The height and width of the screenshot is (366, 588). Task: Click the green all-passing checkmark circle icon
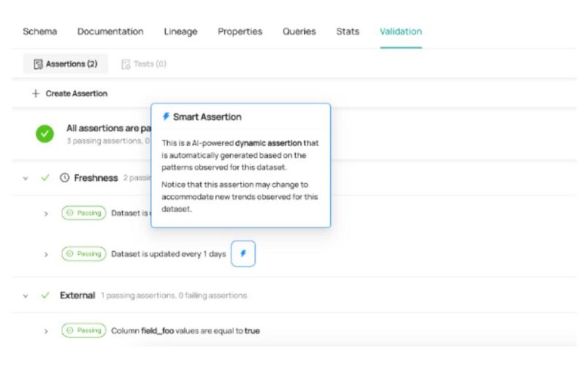(44, 134)
